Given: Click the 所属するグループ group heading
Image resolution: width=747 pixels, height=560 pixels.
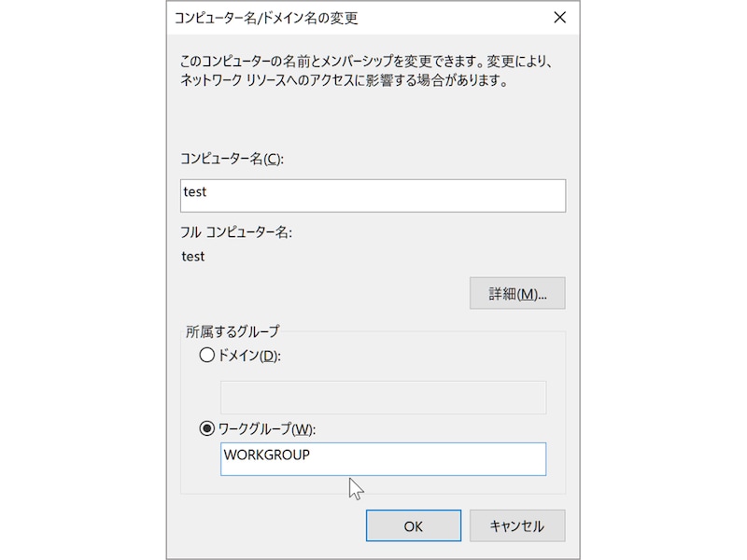Looking at the screenshot, I should 233,330.
